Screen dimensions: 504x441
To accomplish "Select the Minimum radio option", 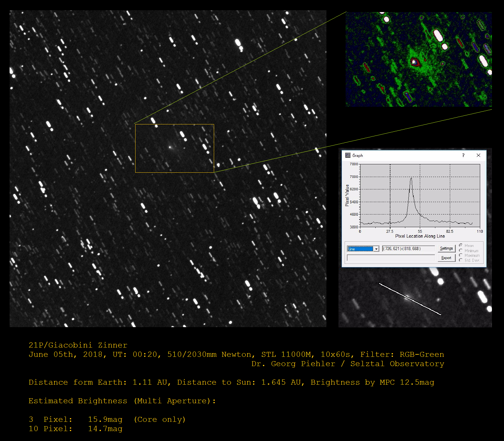I will [461, 250].
